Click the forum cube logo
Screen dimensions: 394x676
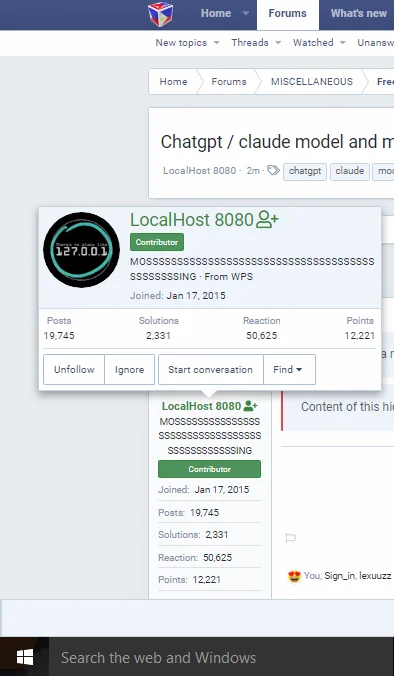pyautogui.click(x=160, y=14)
